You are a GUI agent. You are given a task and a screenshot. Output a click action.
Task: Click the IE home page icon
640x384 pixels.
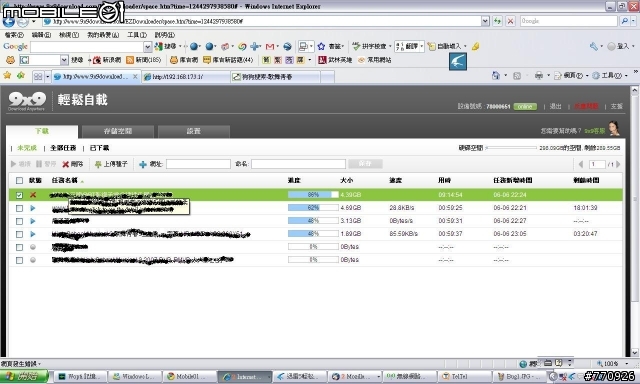(x=496, y=76)
